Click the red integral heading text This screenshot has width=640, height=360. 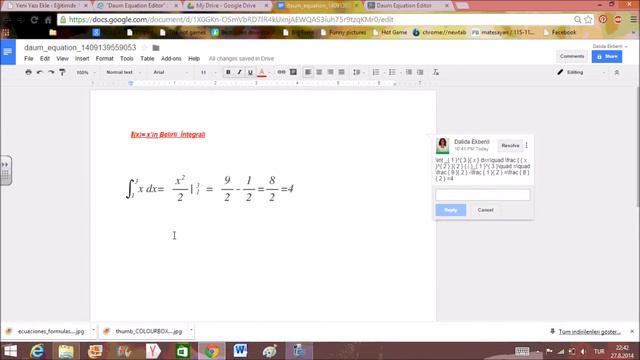coord(168,134)
